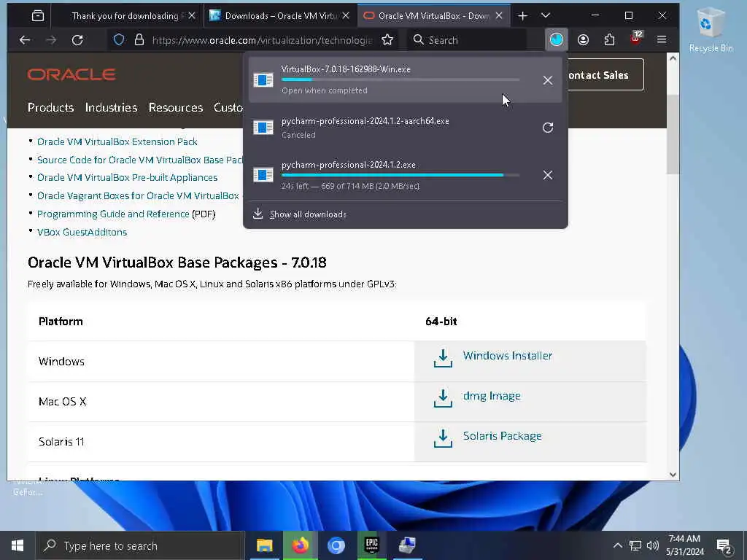The image size is (747, 560).
Task: Open the Products menu
Action: 50,108
